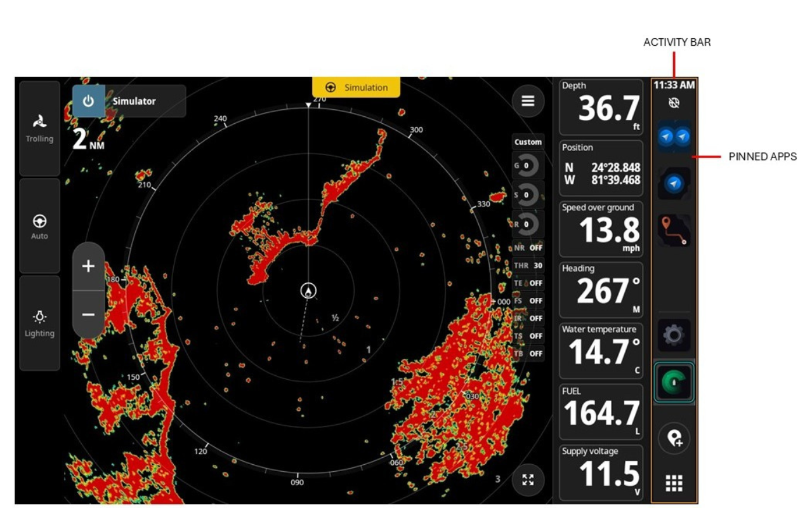The height and width of the screenshot is (508, 812).
Task: Open the settings gear app
Action: [x=674, y=335]
